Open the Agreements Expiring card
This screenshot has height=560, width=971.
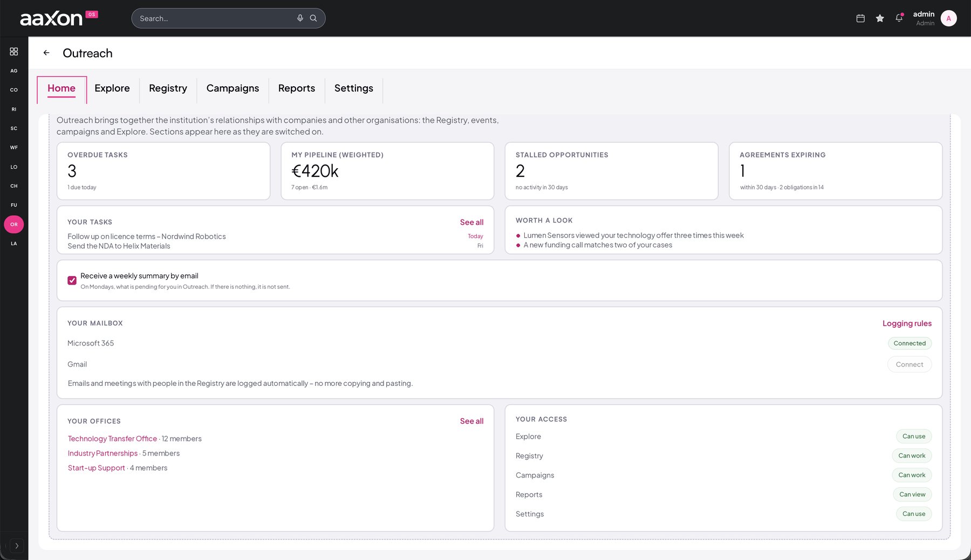(x=836, y=171)
